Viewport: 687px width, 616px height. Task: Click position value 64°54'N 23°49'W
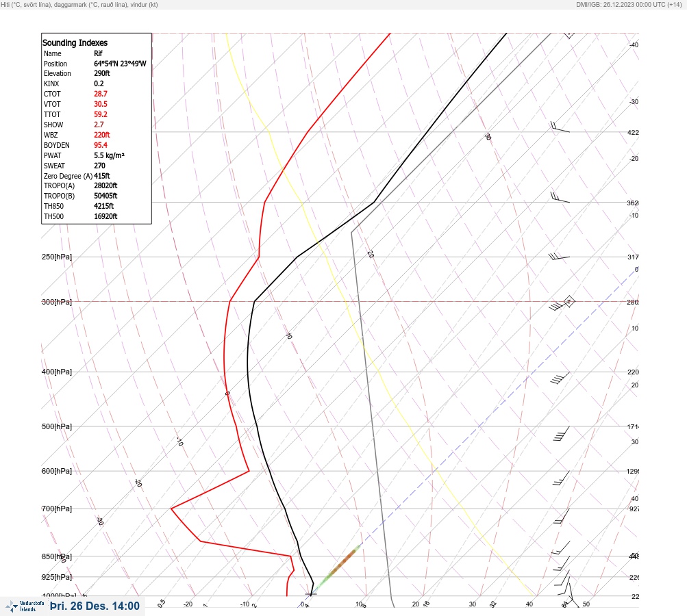click(x=120, y=64)
